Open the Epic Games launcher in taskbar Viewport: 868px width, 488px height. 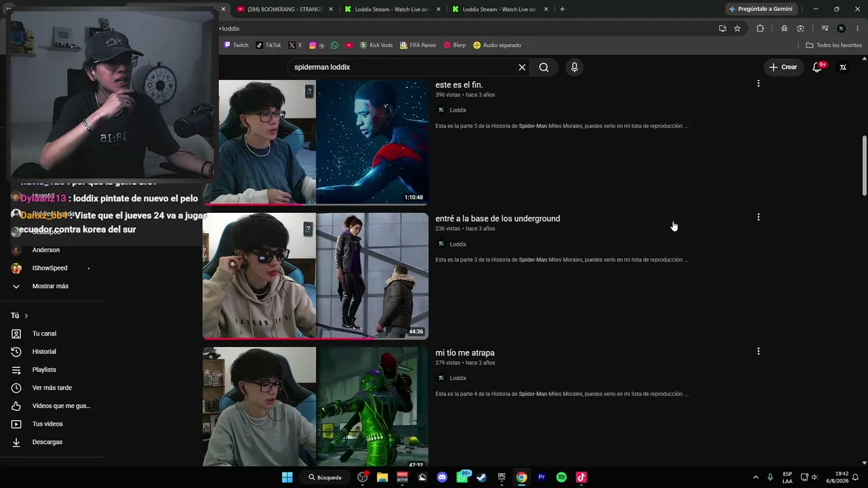click(x=502, y=477)
